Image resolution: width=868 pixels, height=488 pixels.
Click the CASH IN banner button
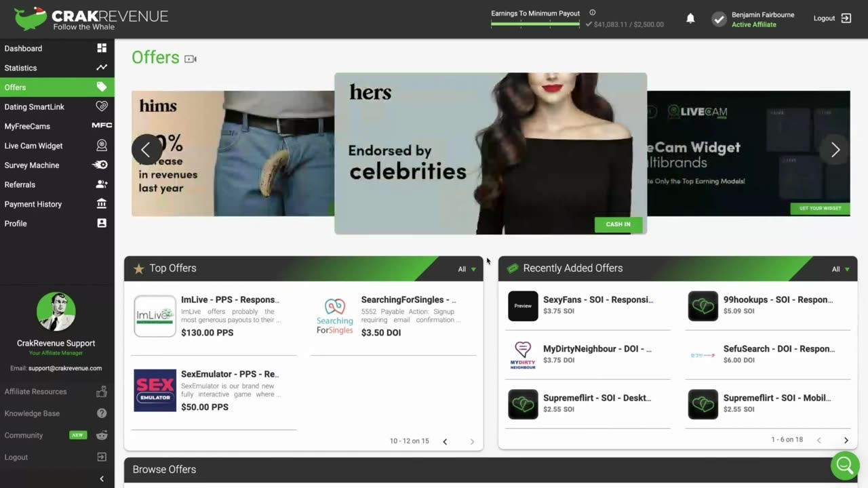(x=618, y=224)
